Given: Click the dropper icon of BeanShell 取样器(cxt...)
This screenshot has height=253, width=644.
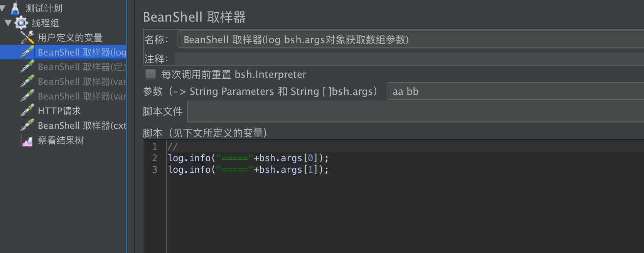Looking at the screenshot, I should click(26, 125).
